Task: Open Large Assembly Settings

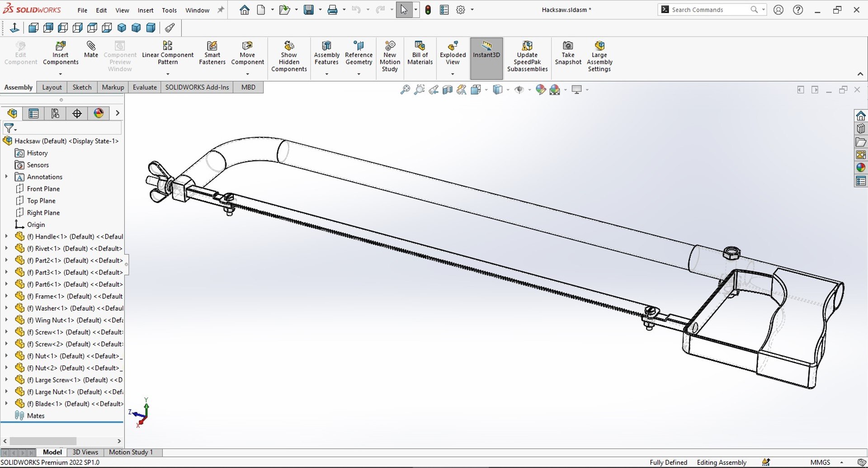Action: [x=599, y=57]
